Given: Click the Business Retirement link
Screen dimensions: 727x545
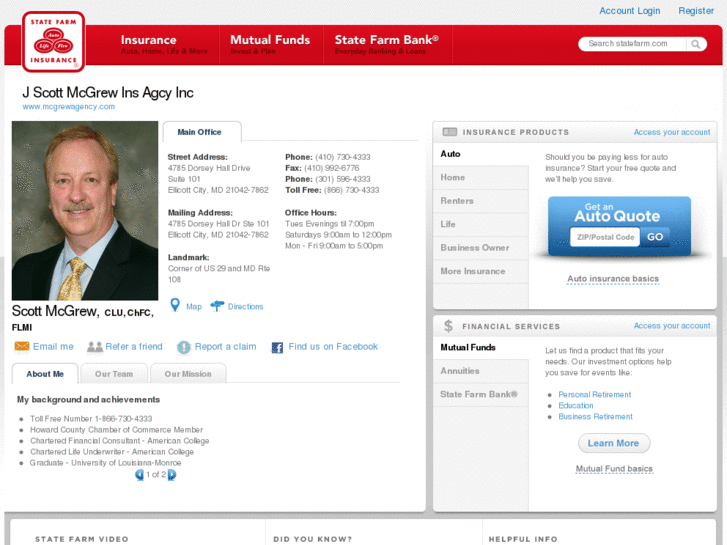Looking at the screenshot, I should (595, 417).
